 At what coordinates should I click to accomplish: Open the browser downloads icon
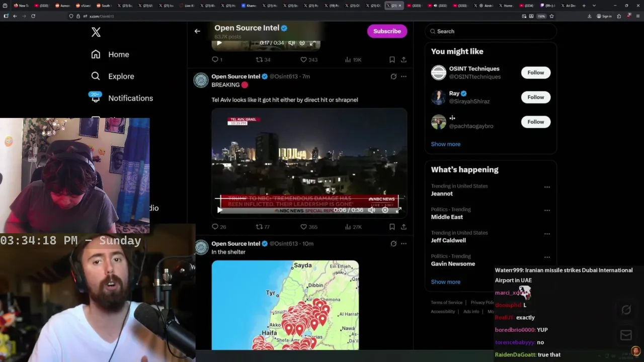pyautogui.click(x=589, y=16)
